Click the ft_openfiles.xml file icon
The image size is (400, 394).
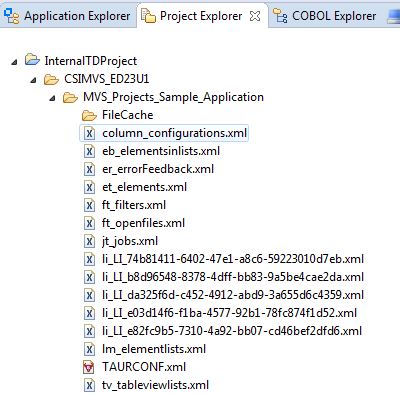click(89, 223)
